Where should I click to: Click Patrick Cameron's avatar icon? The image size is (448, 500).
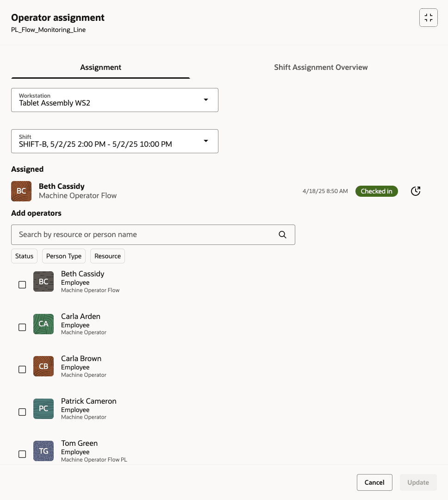[43, 409]
